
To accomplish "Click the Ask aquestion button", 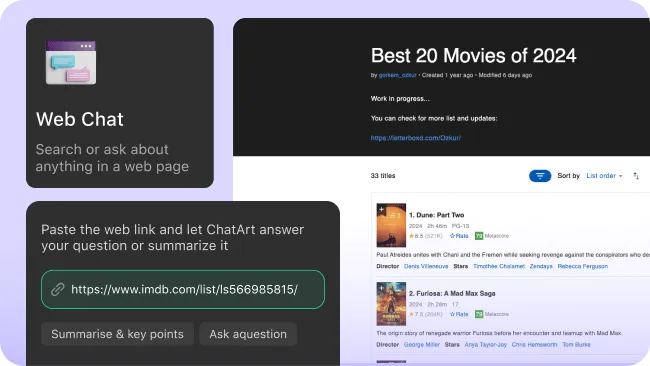I will [248, 334].
